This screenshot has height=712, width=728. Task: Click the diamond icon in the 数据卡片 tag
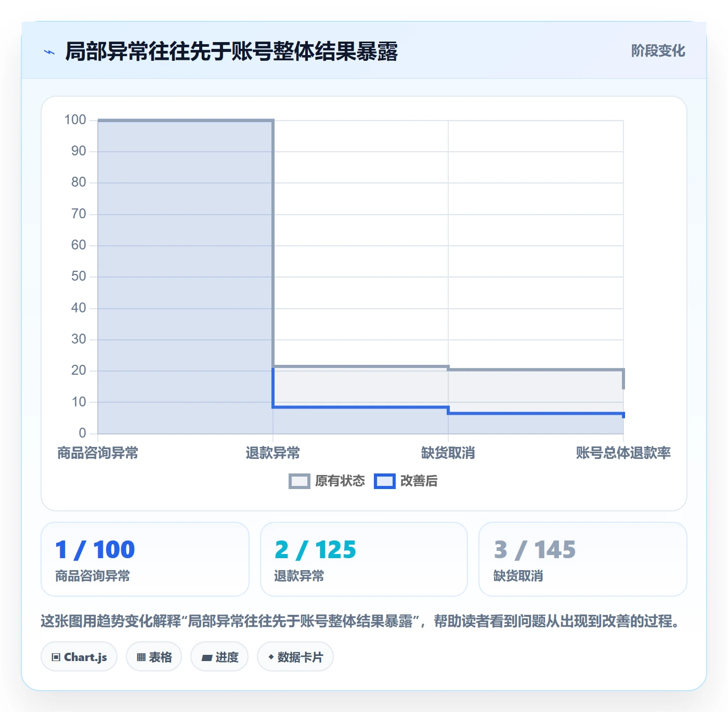[x=271, y=657]
